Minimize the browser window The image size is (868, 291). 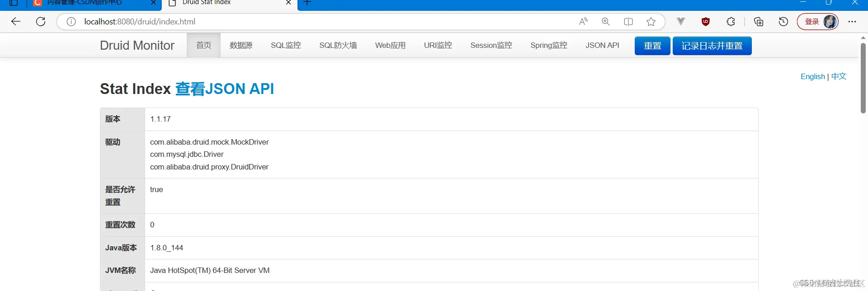803,2
